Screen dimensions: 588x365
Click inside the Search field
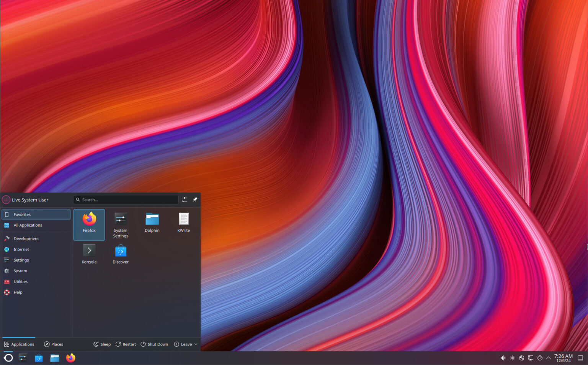[x=126, y=199]
